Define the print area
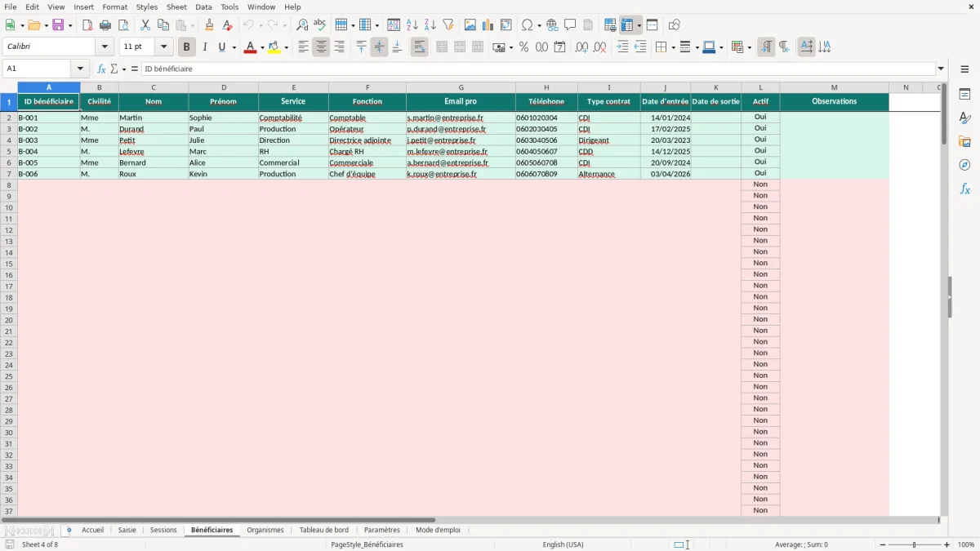 coord(610,25)
